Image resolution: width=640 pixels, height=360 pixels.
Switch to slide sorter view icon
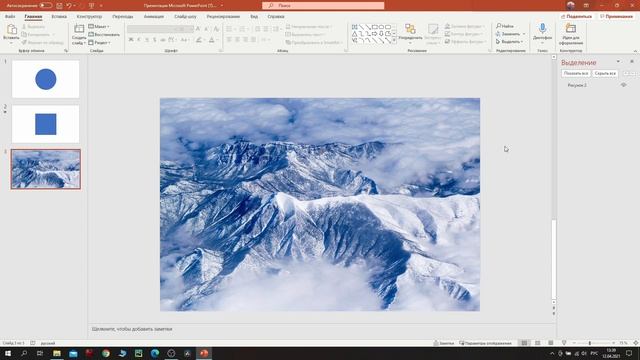pyautogui.click(x=538, y=343)
